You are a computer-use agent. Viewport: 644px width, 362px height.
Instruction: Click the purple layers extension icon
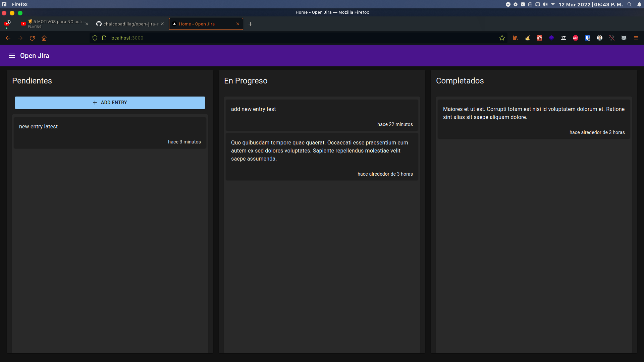tap(551, 38)
